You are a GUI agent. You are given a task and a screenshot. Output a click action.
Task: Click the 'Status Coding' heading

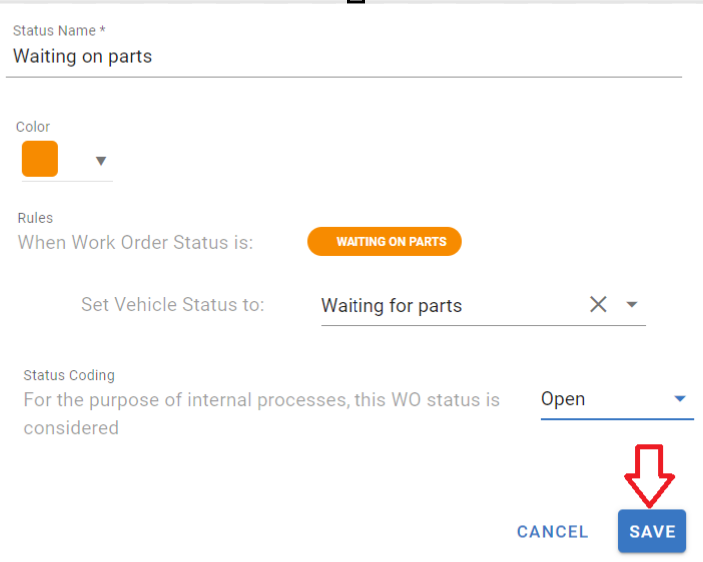click(69, 375)
